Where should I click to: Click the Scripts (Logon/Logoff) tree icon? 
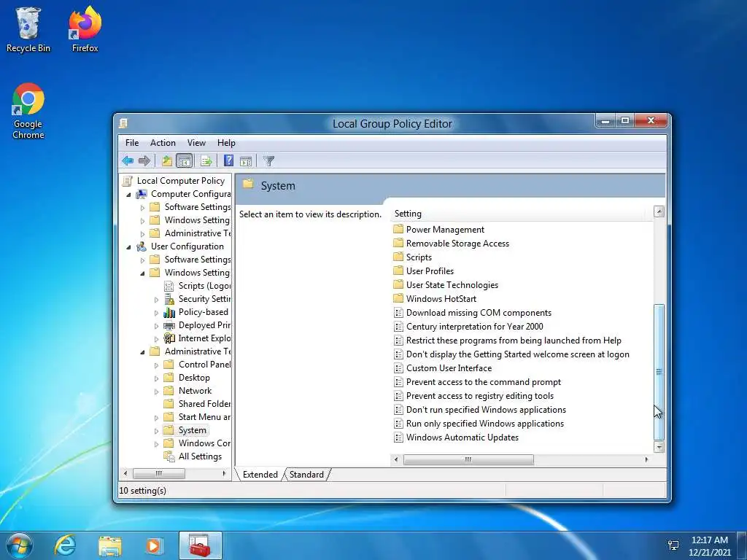pos(169,286)
